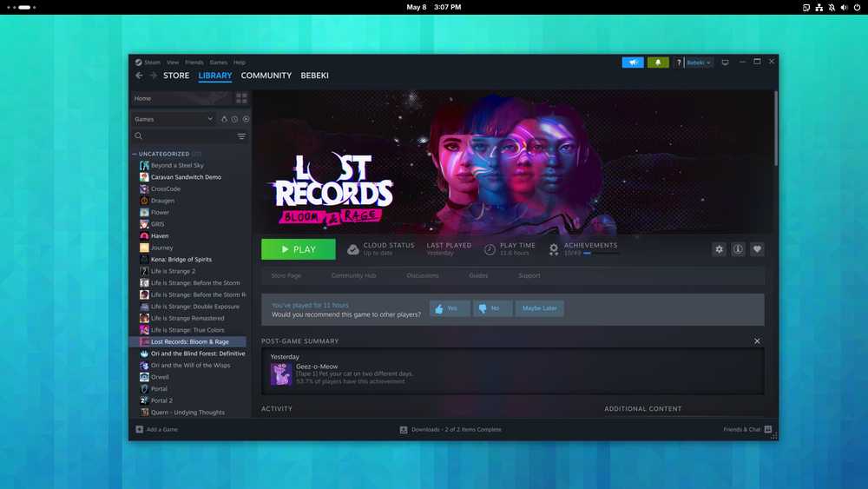Open the Store Page link
Viewport: 868px width, 489px height.
click(286, 276)
